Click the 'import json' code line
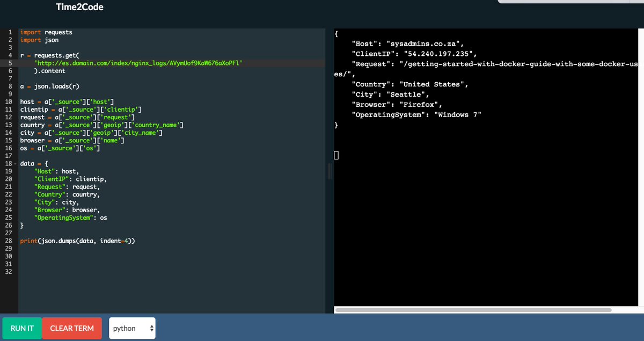This screenshot has width=644, height=341. 39,40
